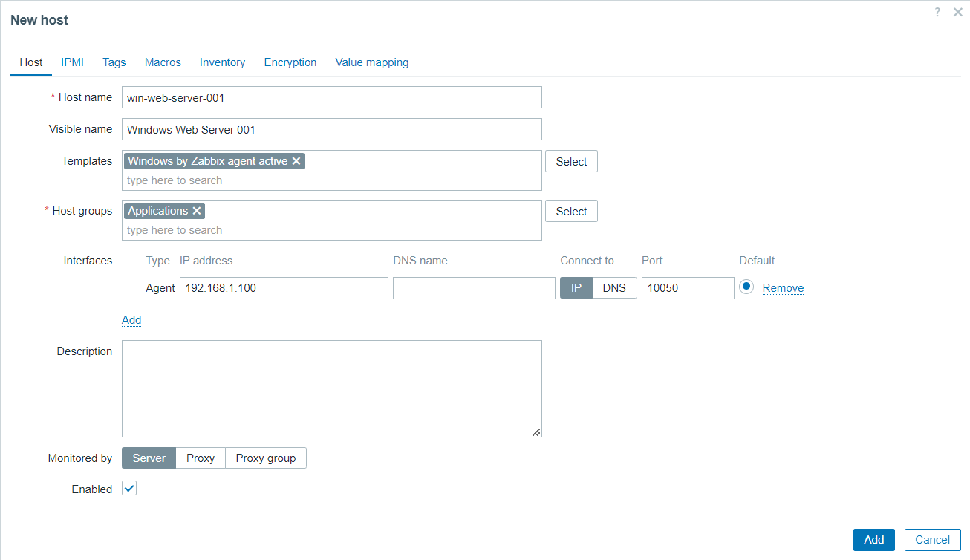This screenshot has height=560, width=970.
Task: Click the Remove interface link
Action: 783,288
